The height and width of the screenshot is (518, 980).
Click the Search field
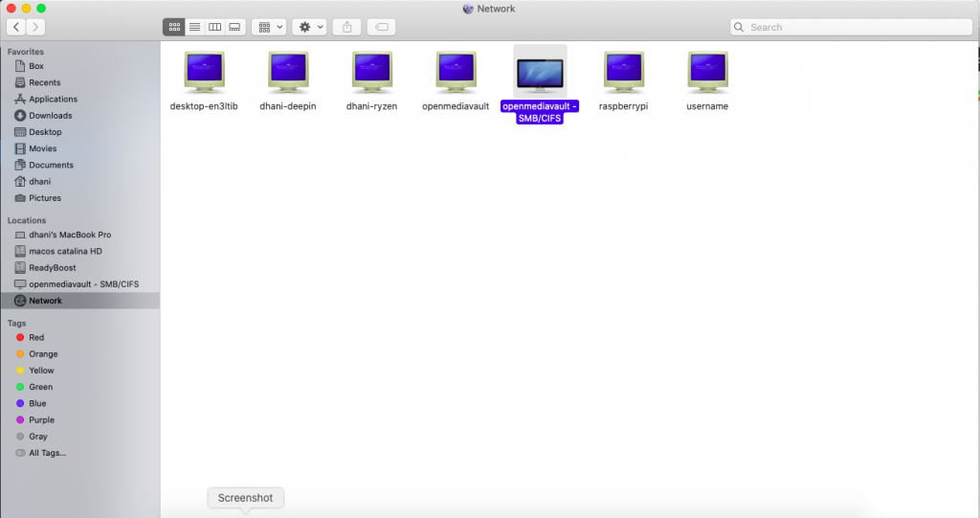click(x=851, y=27)
